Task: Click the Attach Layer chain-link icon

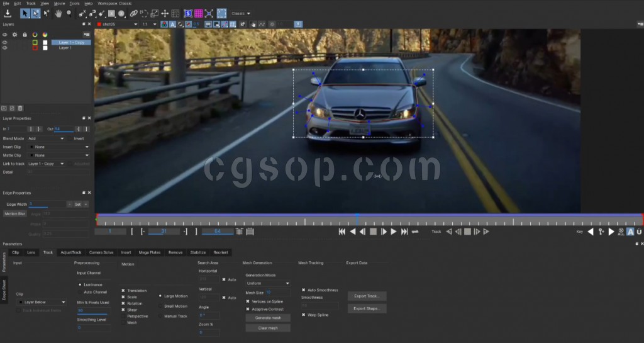Action: click(x=133, y=14)
